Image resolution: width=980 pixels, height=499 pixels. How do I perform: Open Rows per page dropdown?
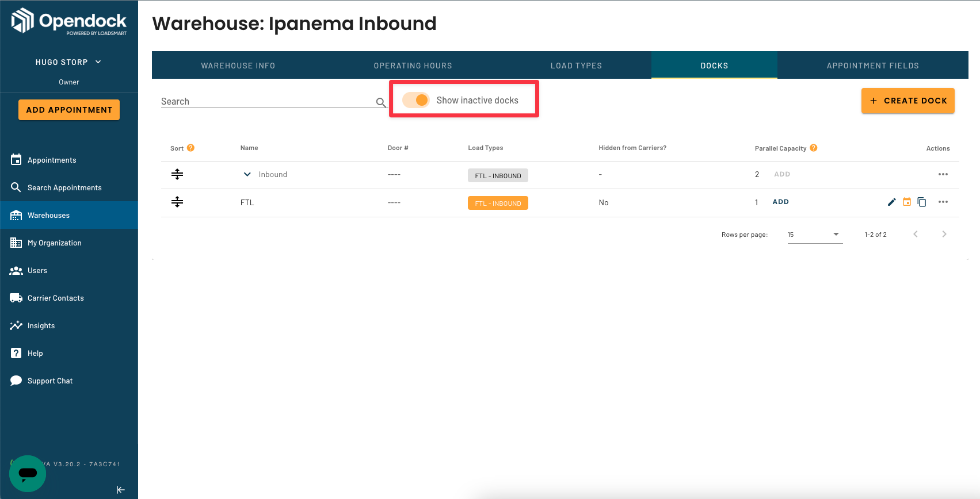point(815,235)
